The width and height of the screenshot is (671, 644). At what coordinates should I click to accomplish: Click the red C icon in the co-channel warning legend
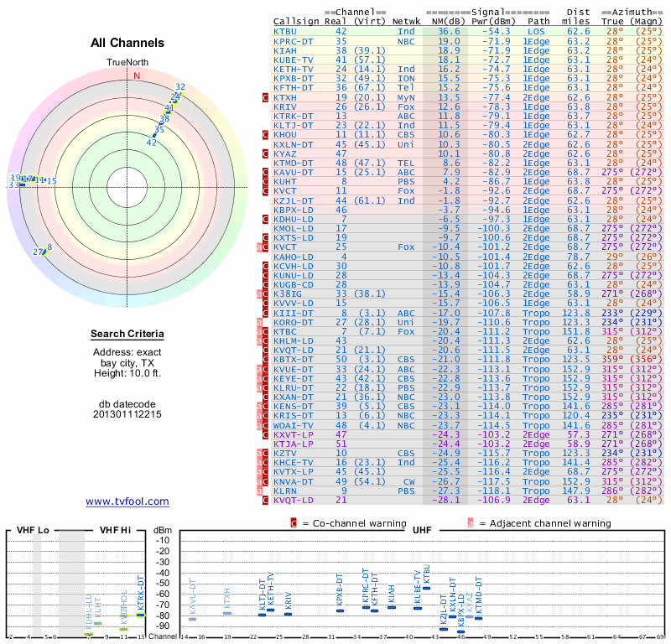tap(294, 523)
